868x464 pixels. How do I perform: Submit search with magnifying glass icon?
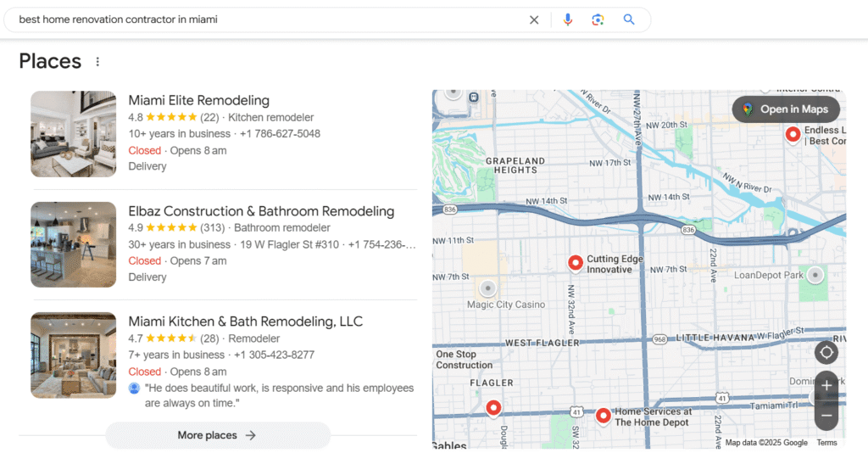point(629,20)
